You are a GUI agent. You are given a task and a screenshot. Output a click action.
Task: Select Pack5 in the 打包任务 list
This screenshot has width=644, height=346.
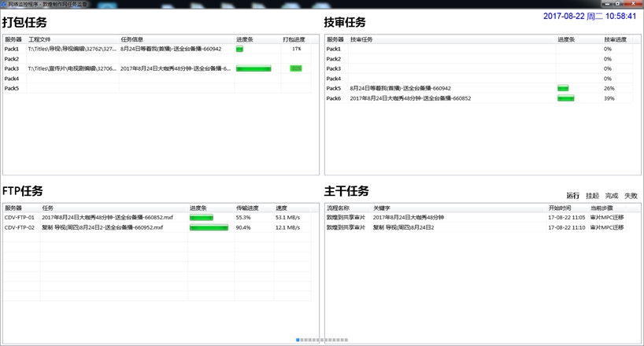tap(12, 88)
